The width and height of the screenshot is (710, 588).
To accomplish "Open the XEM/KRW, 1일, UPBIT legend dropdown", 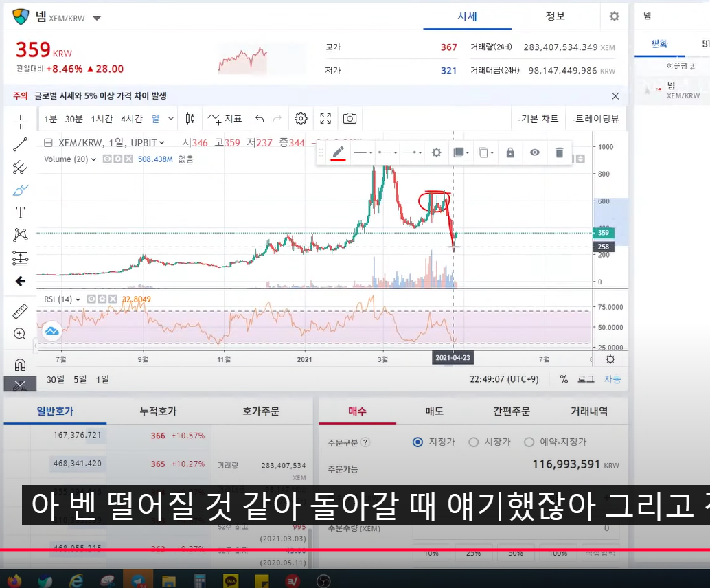I will 161,143.
